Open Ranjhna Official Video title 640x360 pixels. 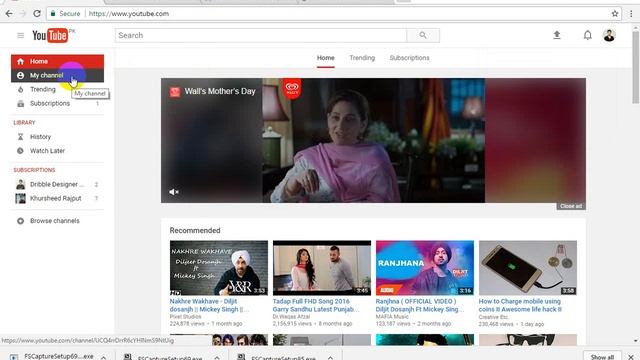[x=420, y=305]
